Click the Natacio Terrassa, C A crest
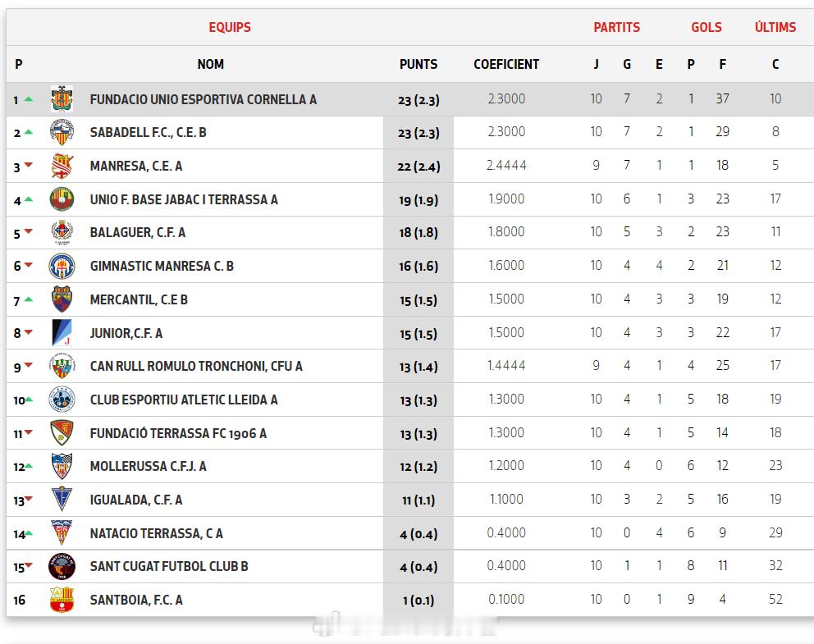 (62, 533)
